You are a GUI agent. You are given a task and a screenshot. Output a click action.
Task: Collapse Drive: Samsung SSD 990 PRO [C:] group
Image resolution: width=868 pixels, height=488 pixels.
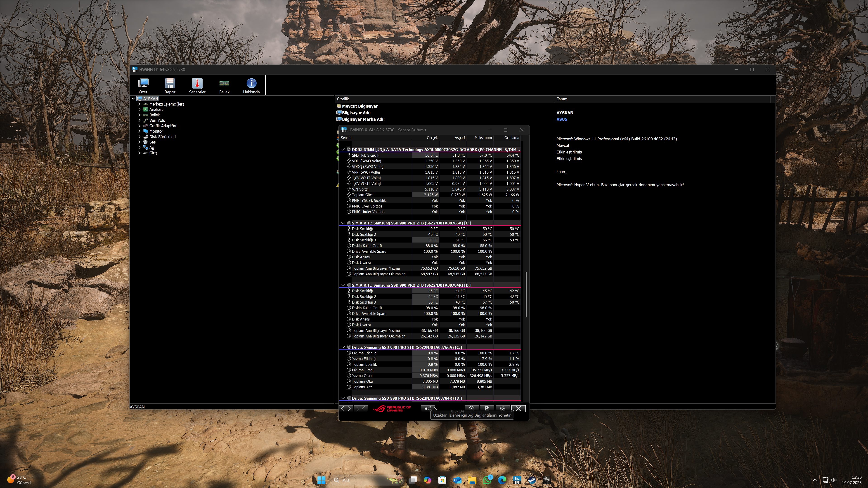[x=343, y=347]
